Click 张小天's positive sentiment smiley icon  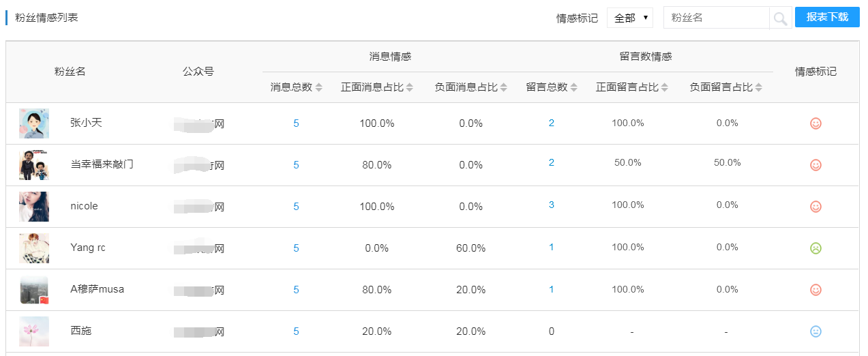[815, 123]
